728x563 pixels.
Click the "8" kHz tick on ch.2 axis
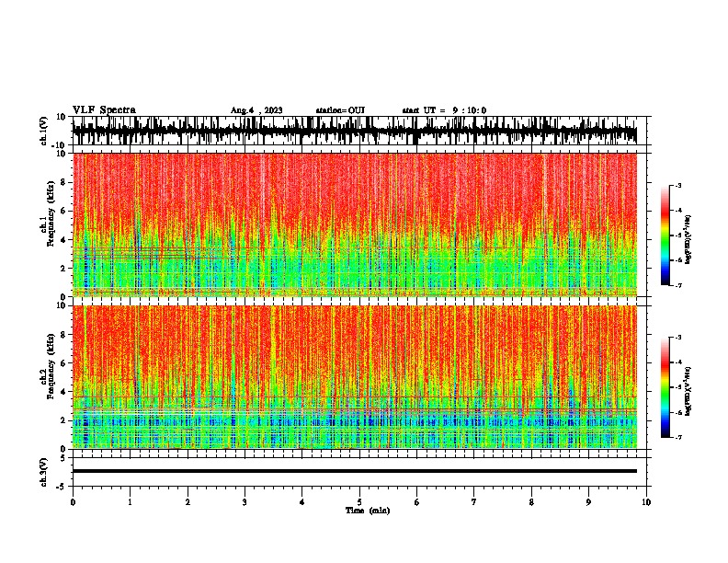pyautogui.click(x=63, y=335)
